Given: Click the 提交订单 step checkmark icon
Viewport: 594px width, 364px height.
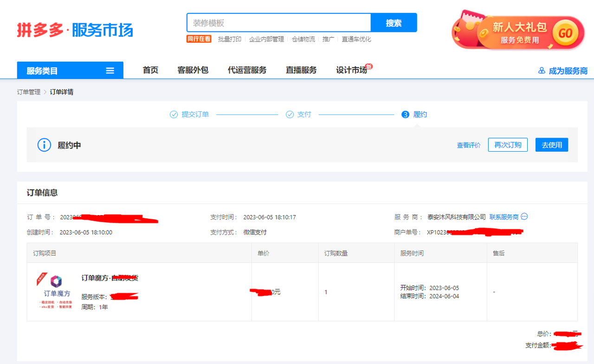Looking at the screenshot, I should 174,115.
